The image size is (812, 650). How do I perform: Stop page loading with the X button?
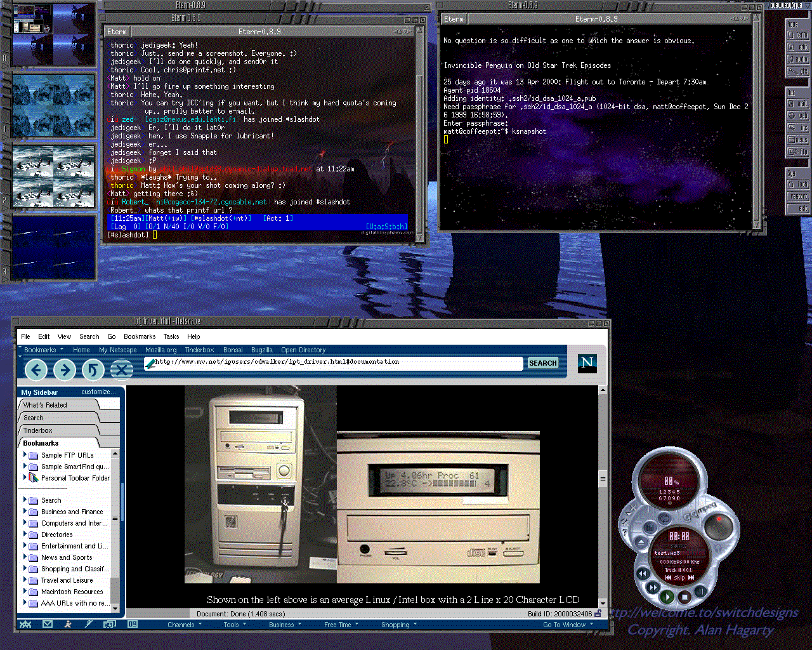121,369
